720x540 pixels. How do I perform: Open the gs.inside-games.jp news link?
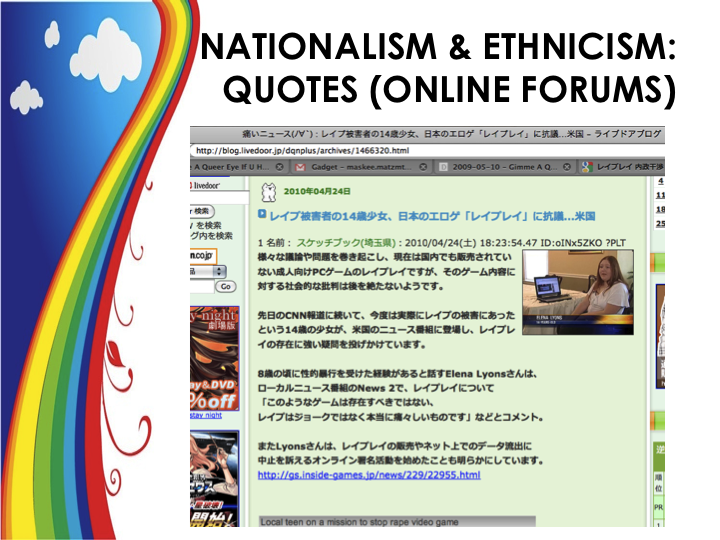point(369,475)
